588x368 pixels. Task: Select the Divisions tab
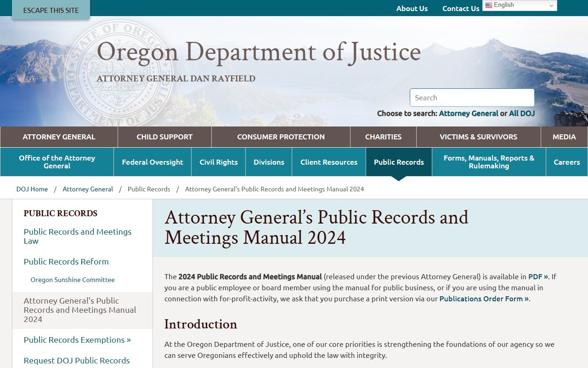click(x=269, y=162)
